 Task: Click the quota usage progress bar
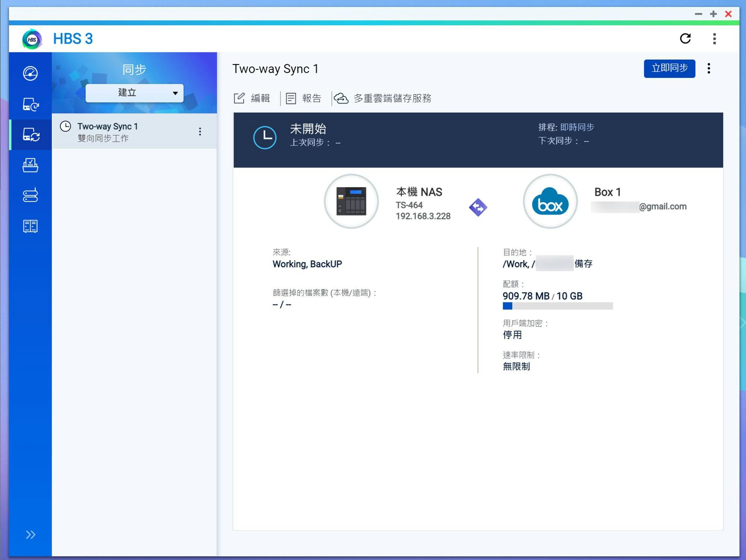coord(558,306)
